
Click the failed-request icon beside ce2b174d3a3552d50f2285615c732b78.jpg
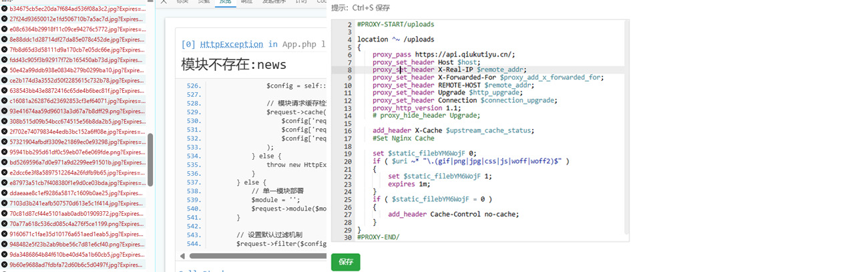(x=5, y=80)
